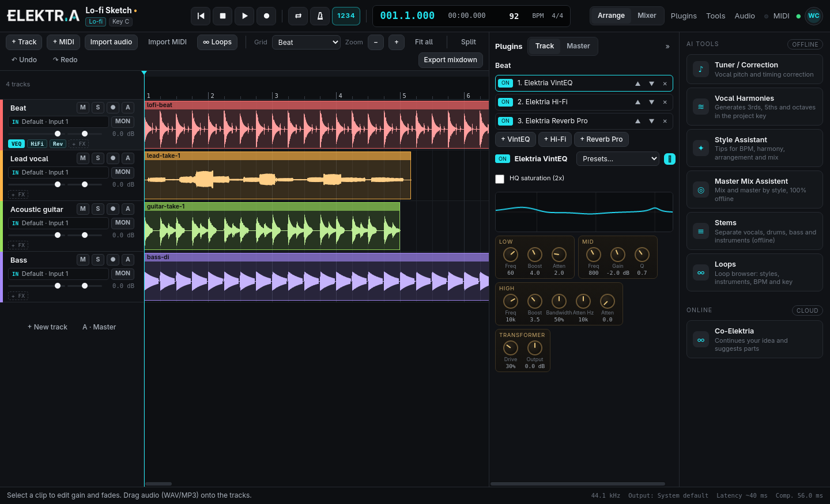
Task: Open Master Mix Assistent icon
Action: 701,190
